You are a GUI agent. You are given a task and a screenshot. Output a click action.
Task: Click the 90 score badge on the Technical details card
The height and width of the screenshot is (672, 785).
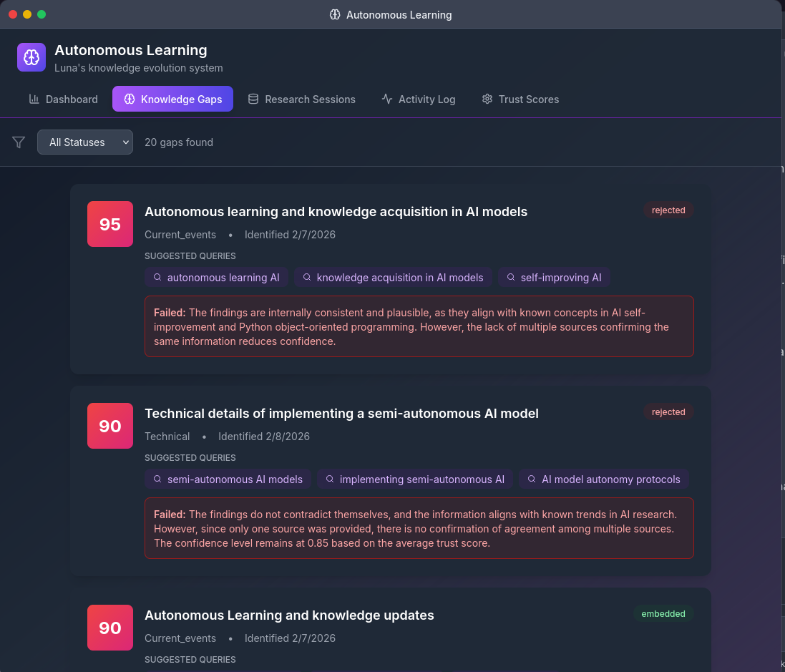coord(110,426)
